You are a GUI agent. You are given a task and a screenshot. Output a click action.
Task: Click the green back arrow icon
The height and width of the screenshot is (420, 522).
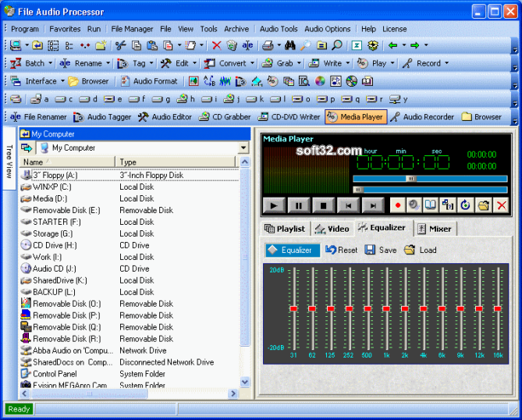click(x=392, y=45)
